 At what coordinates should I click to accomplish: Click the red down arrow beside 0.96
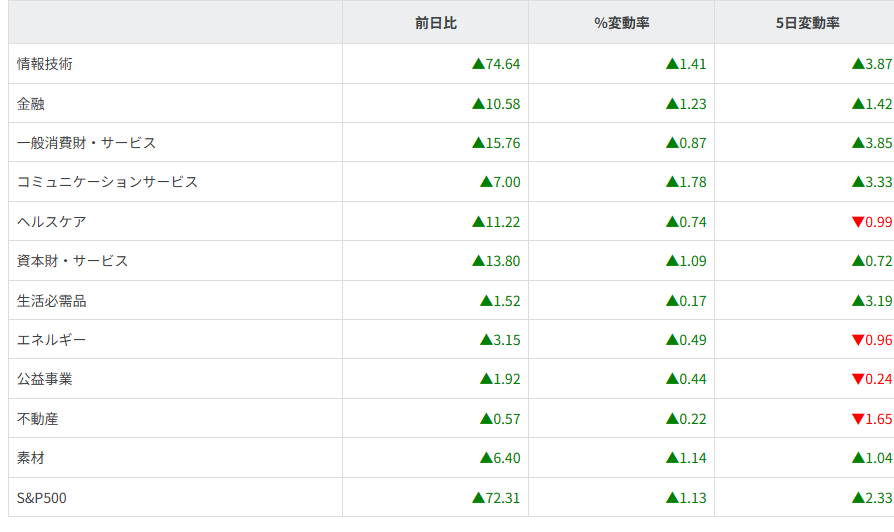[858, 340]
